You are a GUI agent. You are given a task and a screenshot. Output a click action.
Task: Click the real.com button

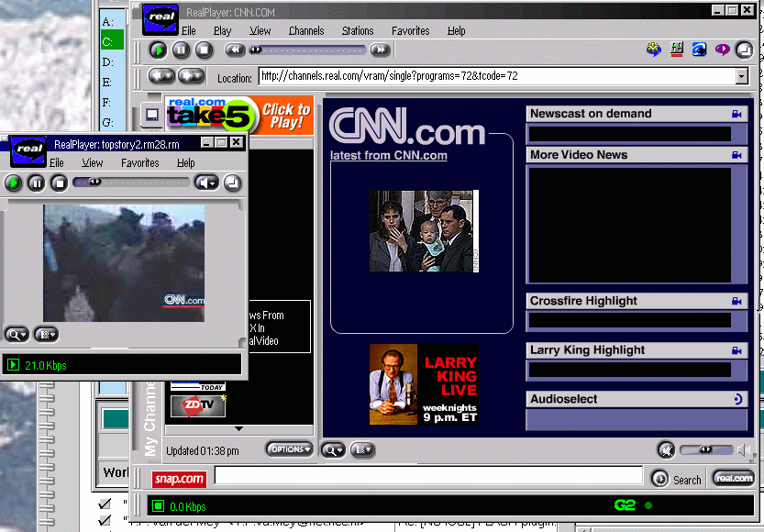(734, 478)
